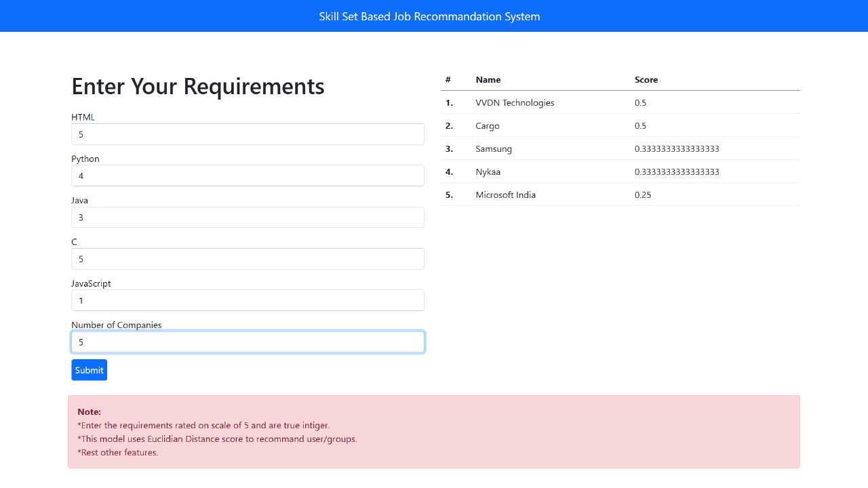Screen dimensions: 868x488
Task: Select the C rating input box
Action: point(248,258)
